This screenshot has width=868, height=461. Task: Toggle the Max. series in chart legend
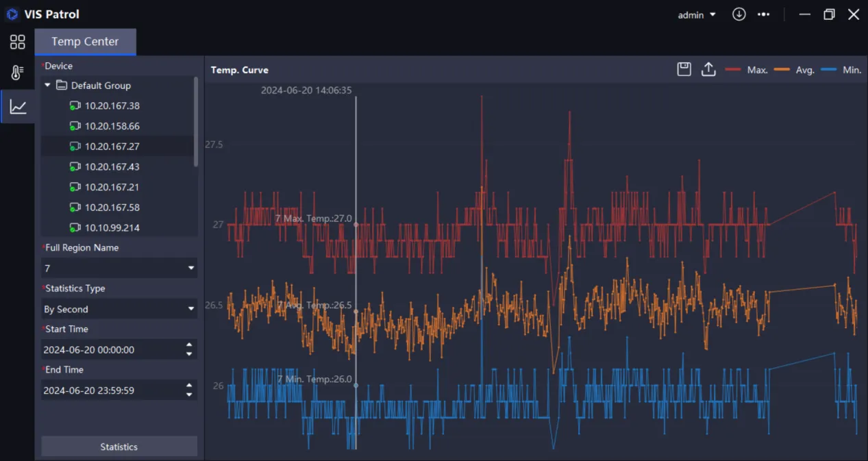[747, 70]
